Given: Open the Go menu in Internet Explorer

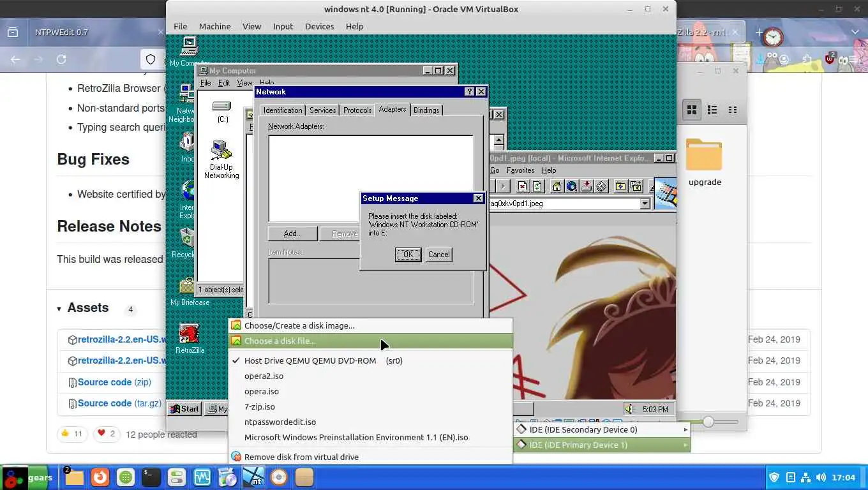Looking at the screenshot, I should [495, 170].
